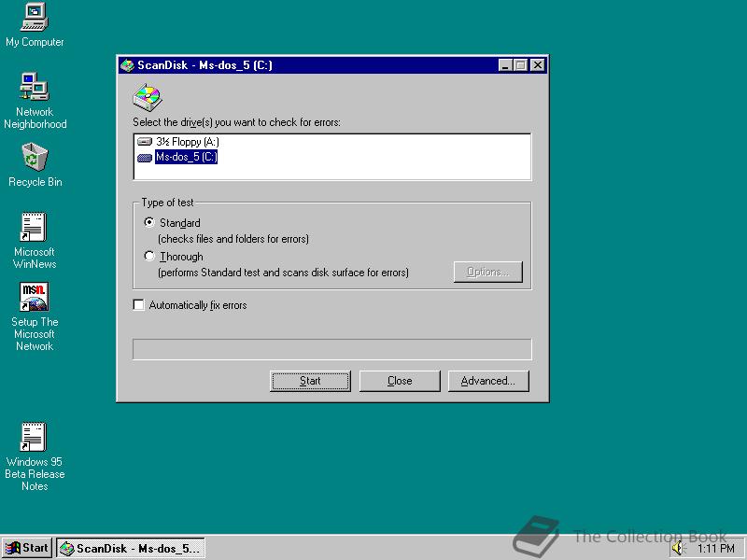Click the Start button in ScanDisk dialog
This screenshot has width=747, height=560.
point(310,381)
